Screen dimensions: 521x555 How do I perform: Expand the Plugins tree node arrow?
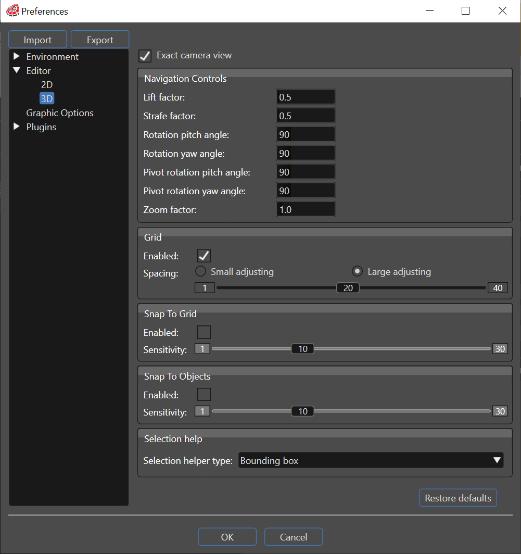[16, 126]
